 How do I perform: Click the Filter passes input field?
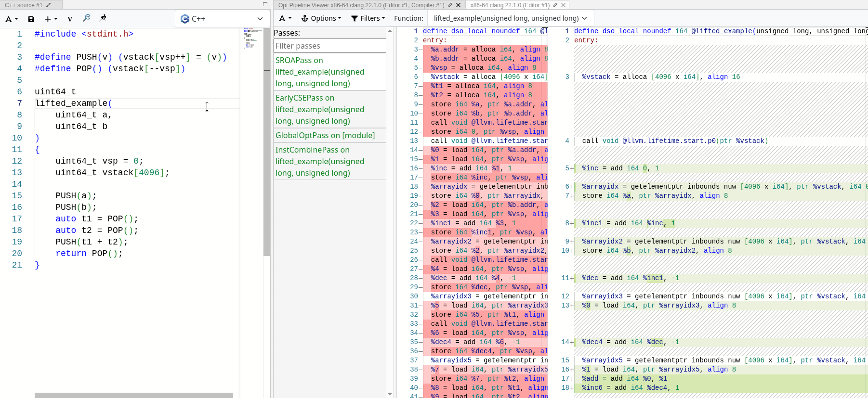coord(330,46)
